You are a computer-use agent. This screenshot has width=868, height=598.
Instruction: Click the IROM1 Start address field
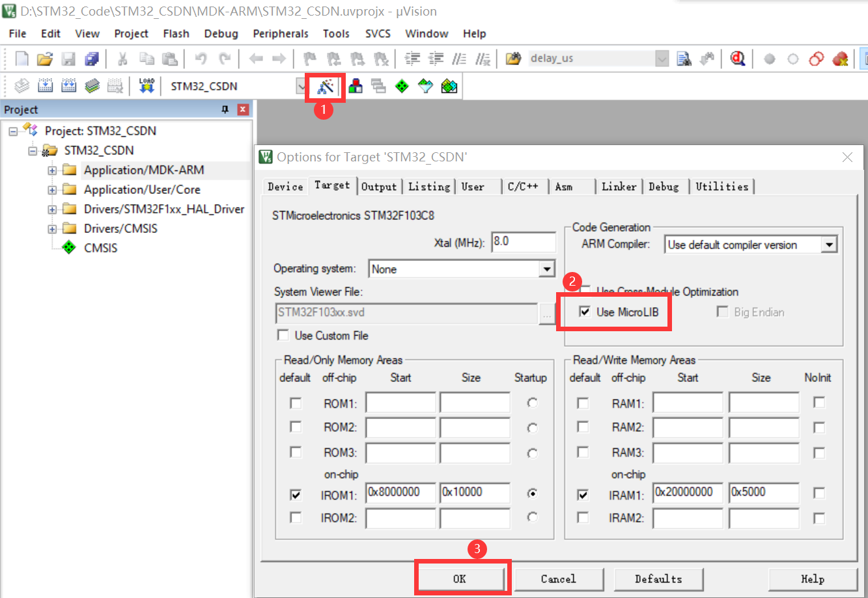(x=400, y=493)
